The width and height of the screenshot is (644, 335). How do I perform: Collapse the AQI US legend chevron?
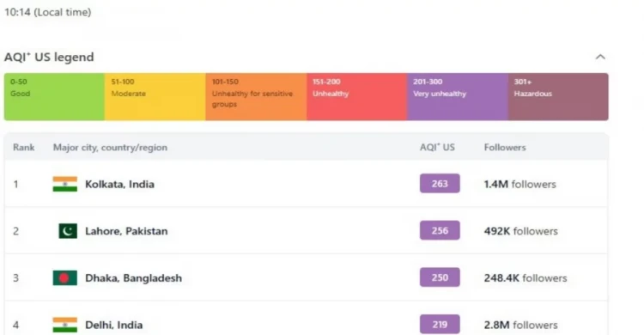(600, 57)
